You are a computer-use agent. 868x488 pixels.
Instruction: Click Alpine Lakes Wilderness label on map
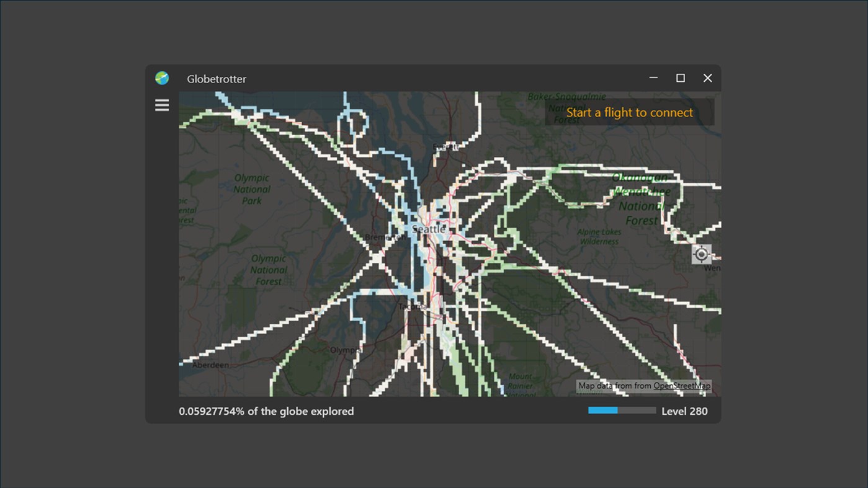(599, 237)
